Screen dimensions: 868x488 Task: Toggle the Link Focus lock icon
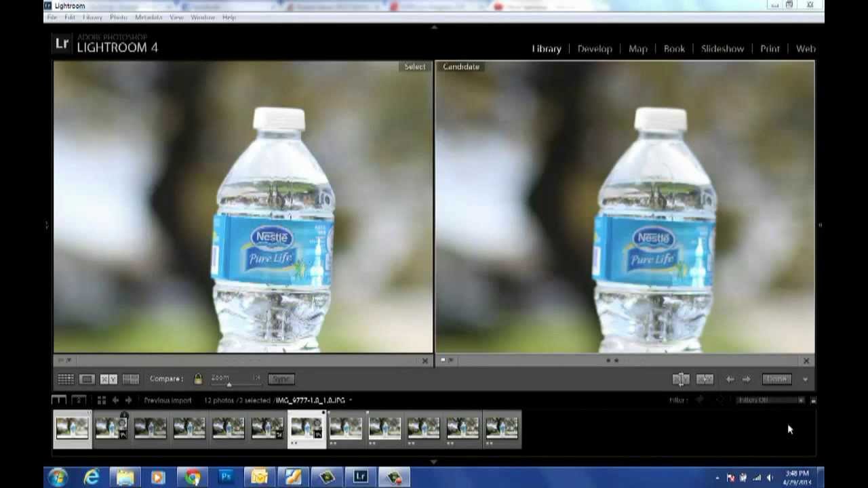tap(198, 379)
